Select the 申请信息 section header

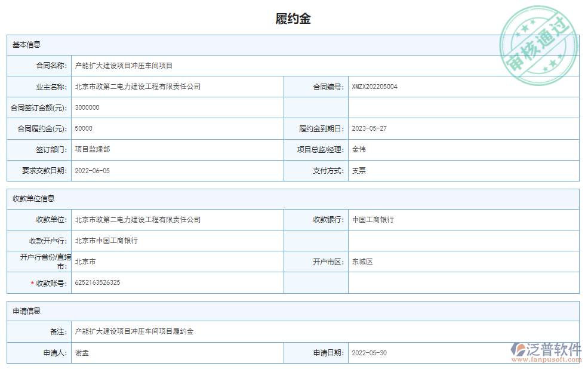27,311
